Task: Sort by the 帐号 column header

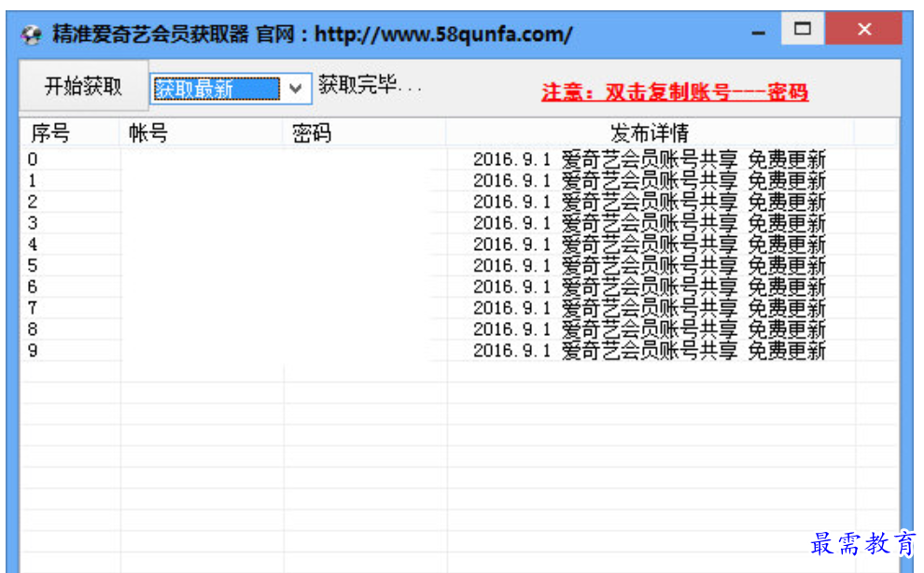Action: tap(202, 133)
